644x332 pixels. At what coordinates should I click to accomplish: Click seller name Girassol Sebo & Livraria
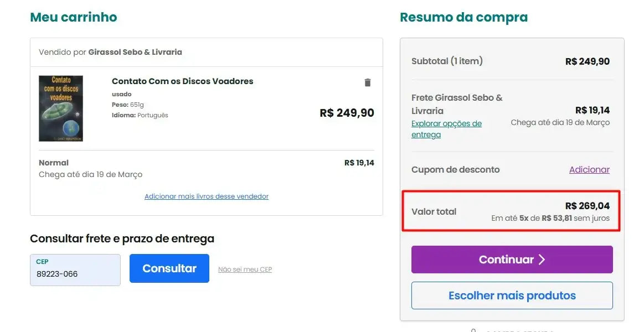pyautogui.click(x=135, y=52)
